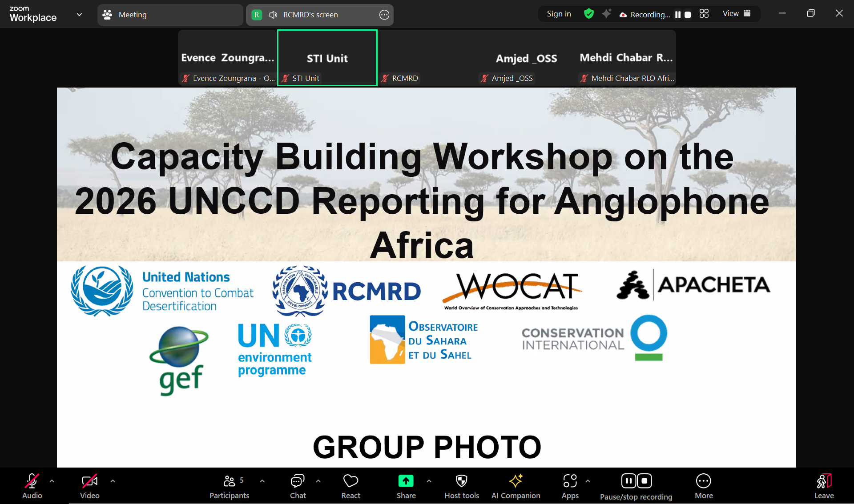Click the green R avatar badge

pyautogui.click(x=257, y=15)
